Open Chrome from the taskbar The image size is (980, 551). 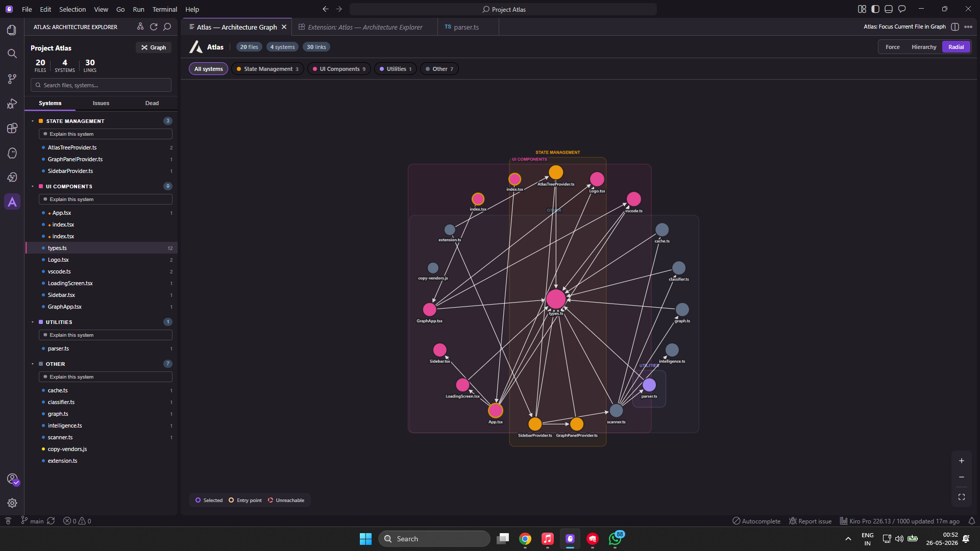point(525,539)
